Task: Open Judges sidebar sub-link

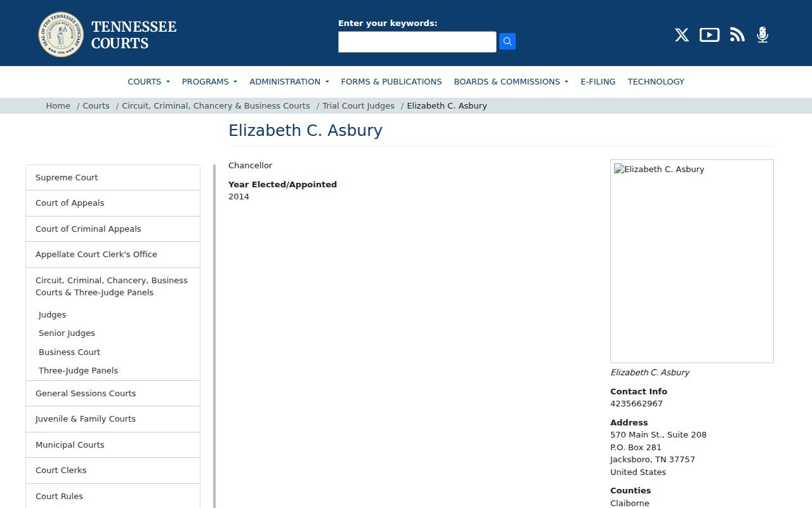Action: point(52,314)
